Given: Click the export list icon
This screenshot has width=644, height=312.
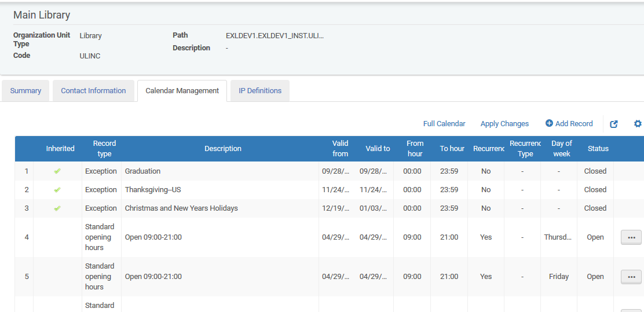Looking at the screenshot, I should tap(614, 124).
